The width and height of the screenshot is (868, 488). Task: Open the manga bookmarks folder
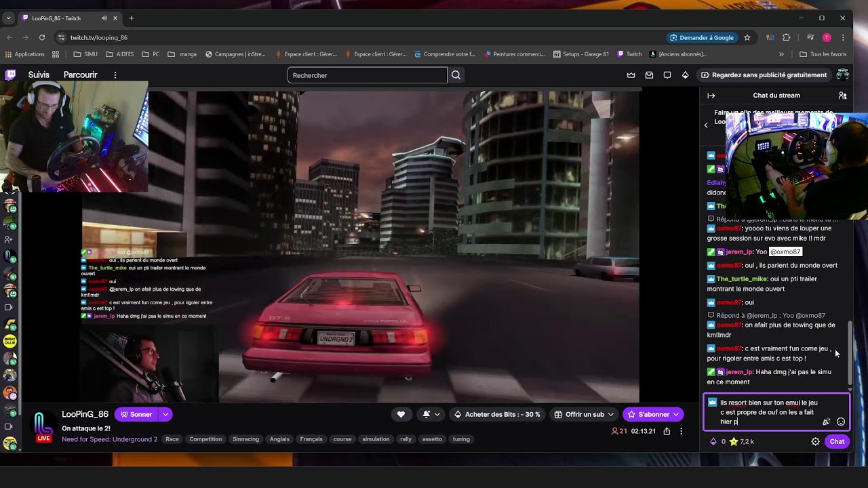182,54
